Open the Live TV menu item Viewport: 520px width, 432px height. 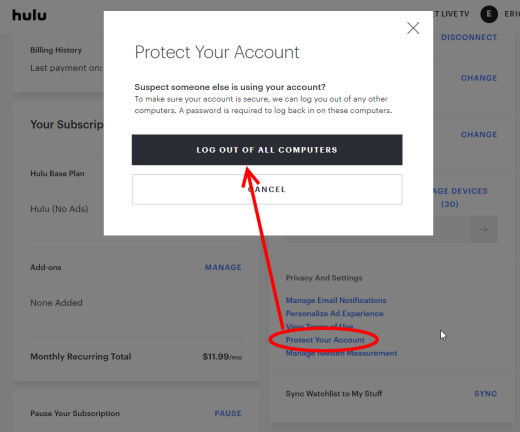click(x=451, y=14)
